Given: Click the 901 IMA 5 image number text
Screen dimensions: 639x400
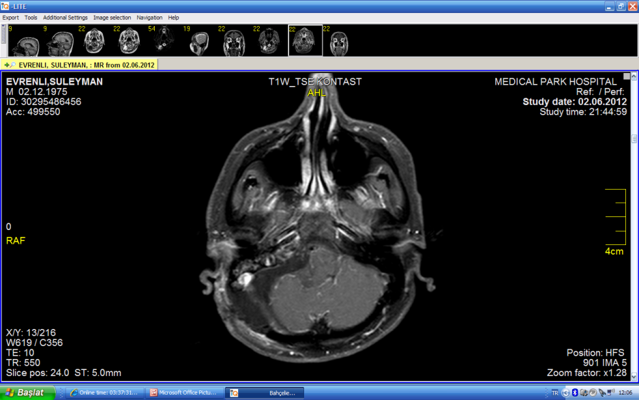Looking at the screenshot, I should point(605,363).
